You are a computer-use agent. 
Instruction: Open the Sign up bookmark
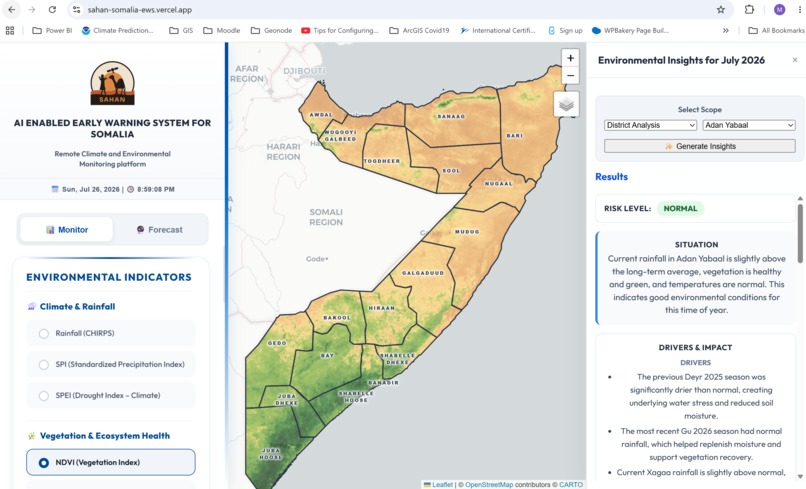(565, 30)
